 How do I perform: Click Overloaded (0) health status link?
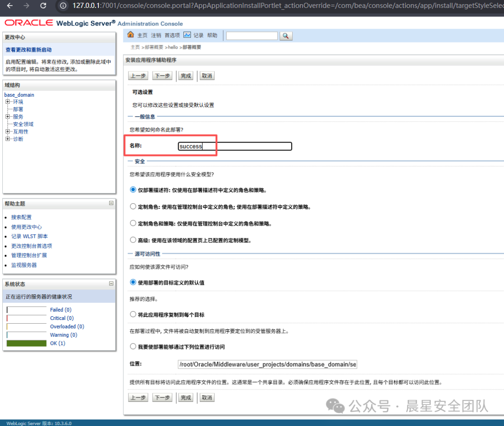click(67, 326)
